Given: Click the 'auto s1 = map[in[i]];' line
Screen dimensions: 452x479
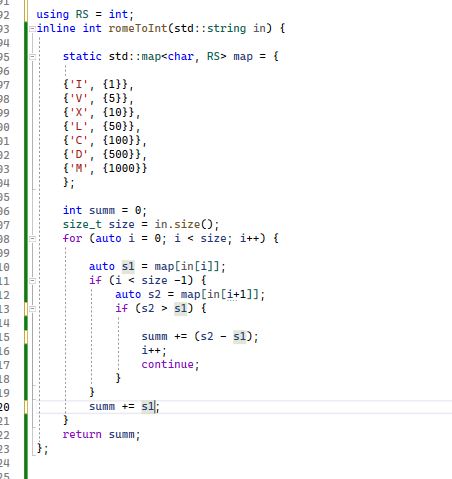Looking at the screenshot, I should pos(157,266).
